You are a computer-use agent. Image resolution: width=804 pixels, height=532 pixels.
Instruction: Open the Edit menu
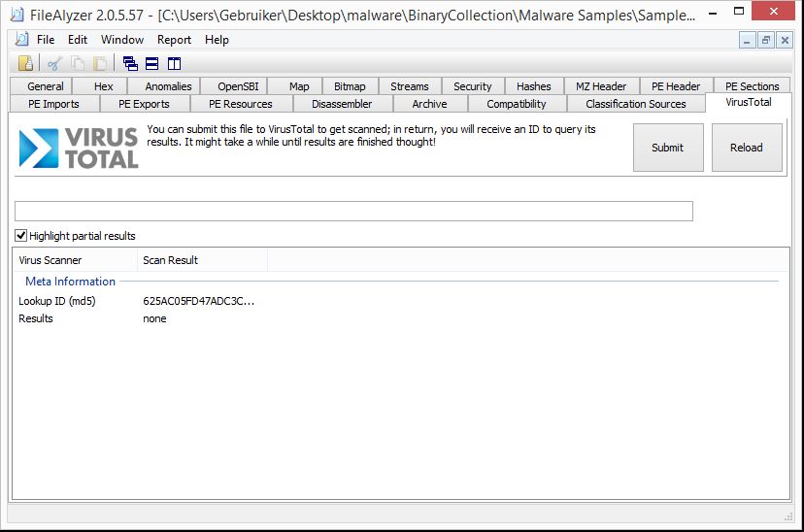point(78,40)
